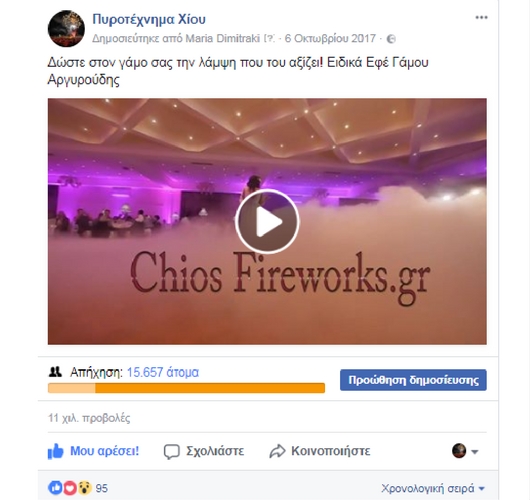Click the question mark beside Maria Dimitraki
Screen dimensions: 530x500
[269, 39]
